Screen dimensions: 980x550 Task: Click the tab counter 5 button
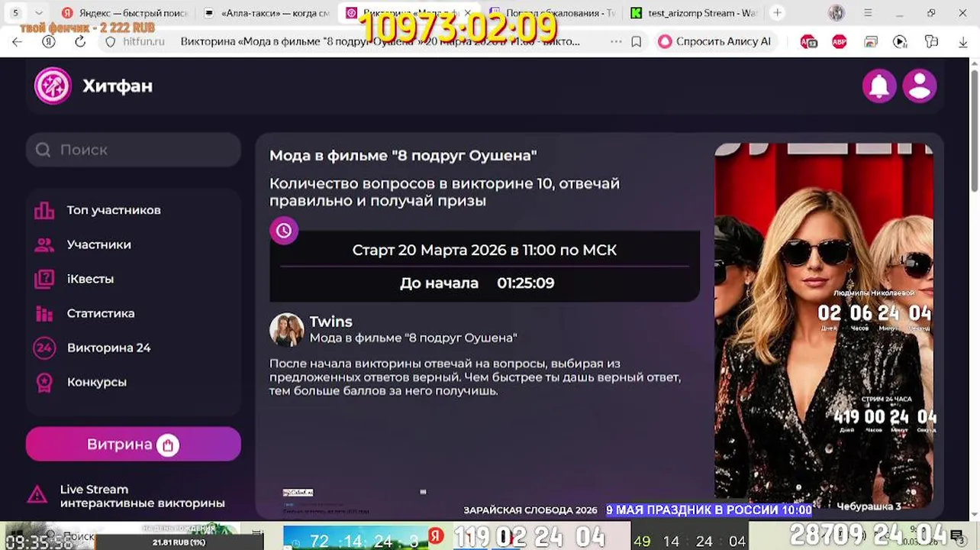pyautogui.click(x=15, y=13)
